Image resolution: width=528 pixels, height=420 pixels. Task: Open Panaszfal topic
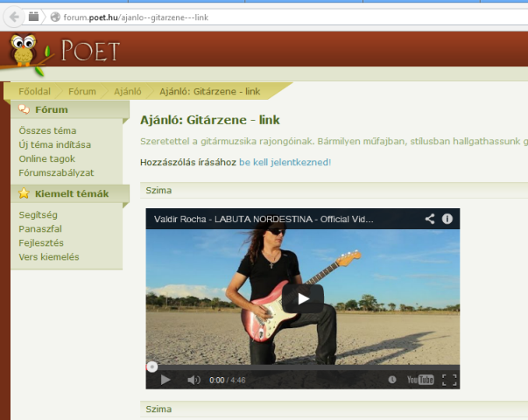point(40,229)
